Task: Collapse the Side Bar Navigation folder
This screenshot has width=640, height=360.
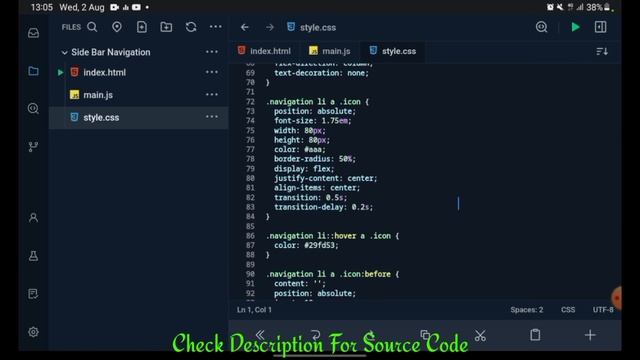Action: click(64, 53)
